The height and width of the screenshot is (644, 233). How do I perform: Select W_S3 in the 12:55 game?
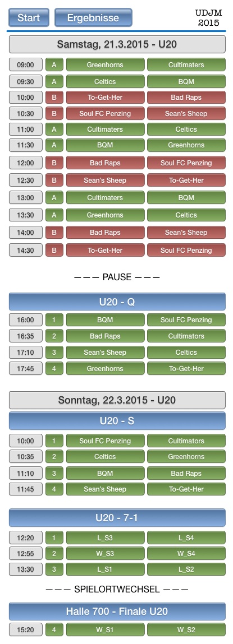[105, 554]
